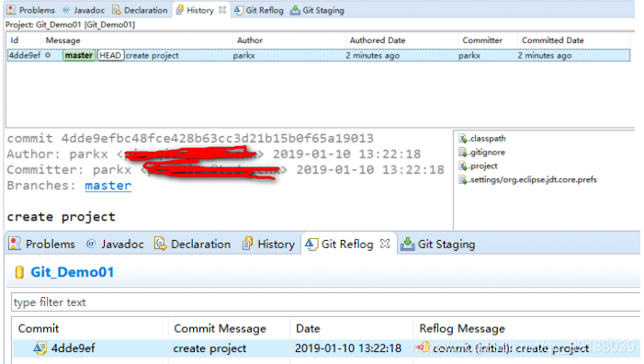Click .project file icon
644x364 pixels.
(x=463, y=166)
